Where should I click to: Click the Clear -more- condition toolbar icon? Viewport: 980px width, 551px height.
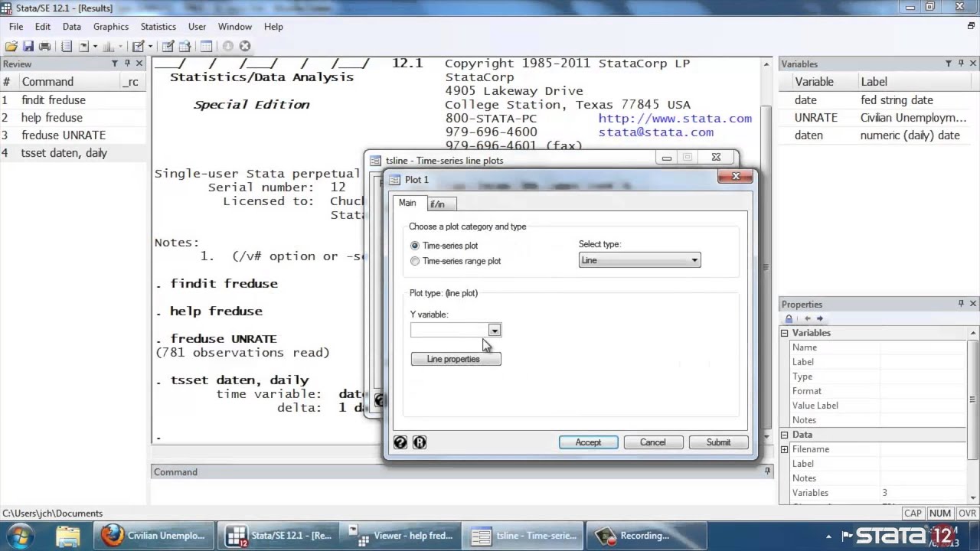pos(228,46)
